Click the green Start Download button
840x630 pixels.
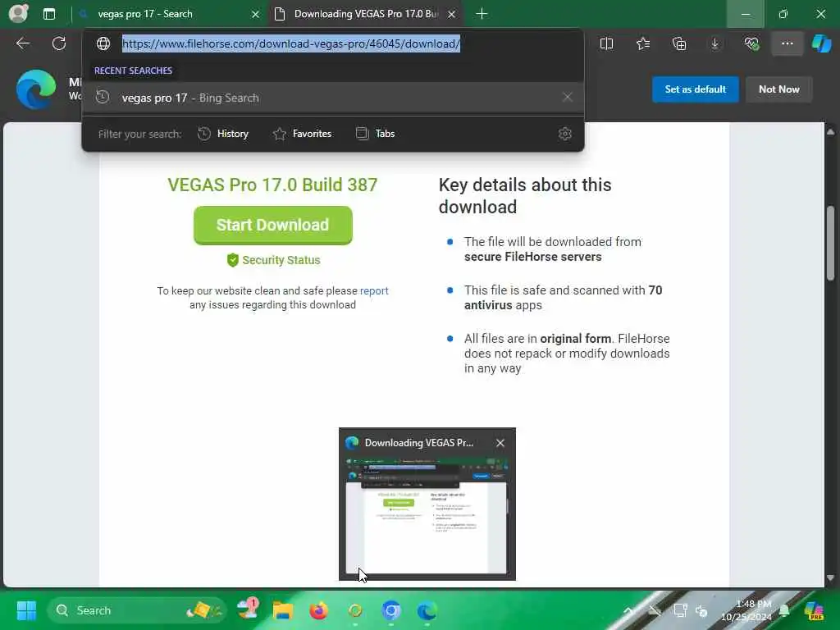[272, 225]
